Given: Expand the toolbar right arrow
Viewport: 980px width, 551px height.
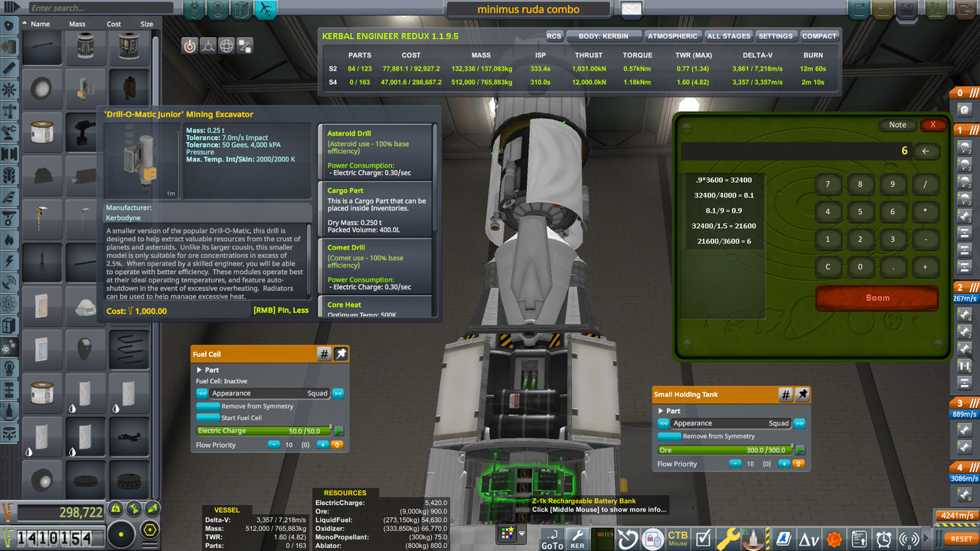Looking at the screenshot, I should pos(927,539).
